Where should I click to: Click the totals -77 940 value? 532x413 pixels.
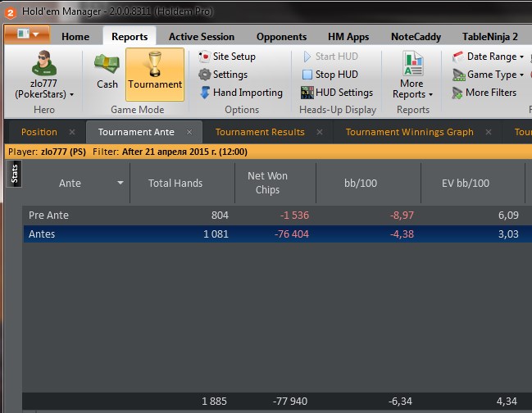290,402
